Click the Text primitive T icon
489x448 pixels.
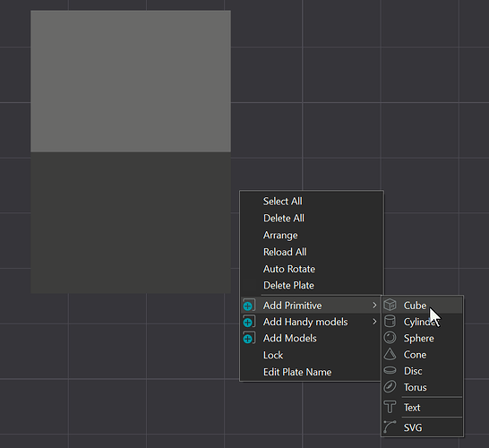click(390, 407)
